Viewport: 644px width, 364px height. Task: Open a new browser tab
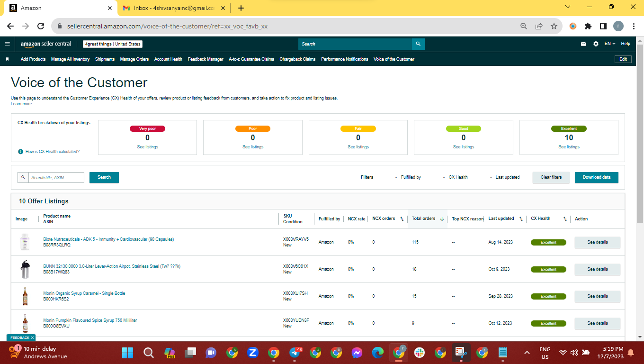coord(241,8)
